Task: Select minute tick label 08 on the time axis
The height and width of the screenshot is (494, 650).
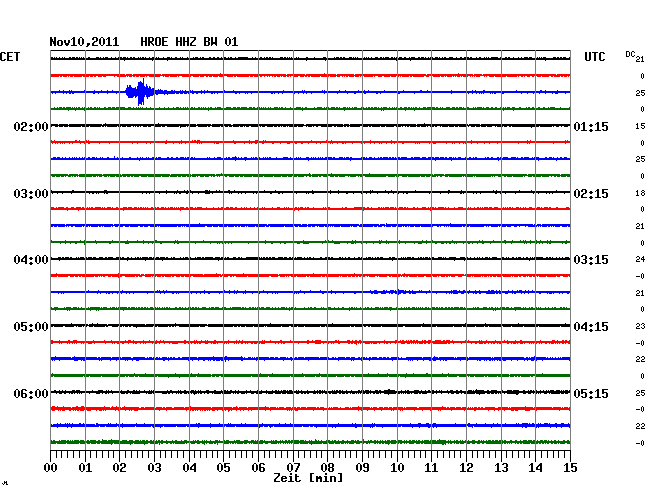Action: coord(327,467)
